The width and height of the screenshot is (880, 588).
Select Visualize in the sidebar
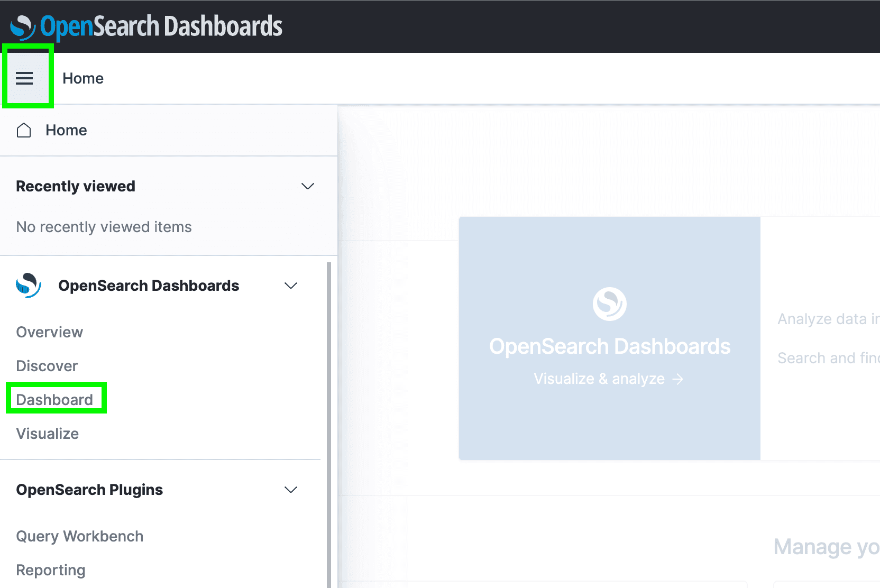click(48, 434)
